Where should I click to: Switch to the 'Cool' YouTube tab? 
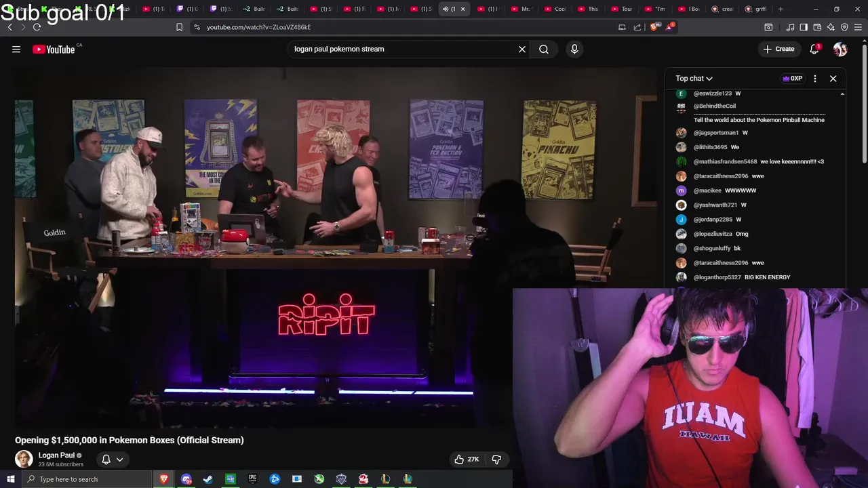(x=554, y=9)
